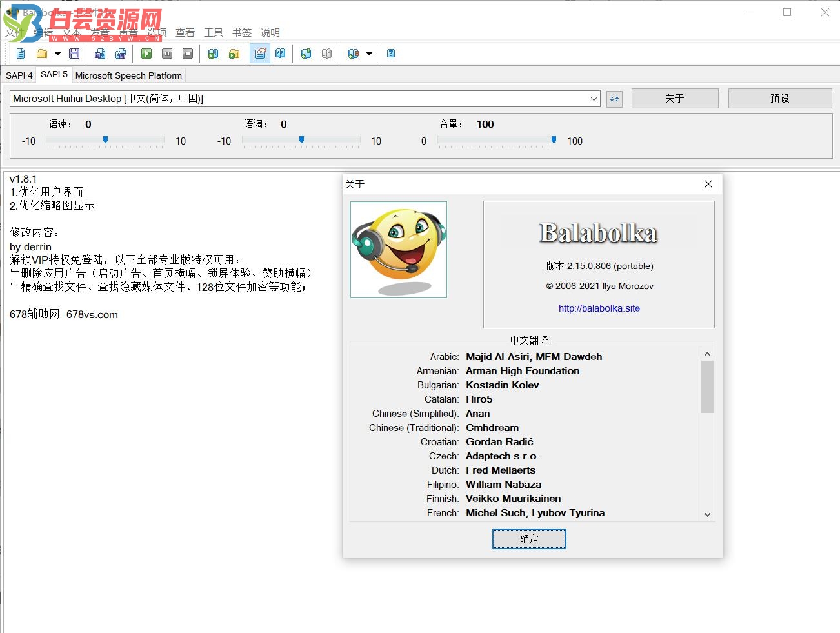Pause the speech playback
Viewport: 840px width, 633px height.
(167, 54)
